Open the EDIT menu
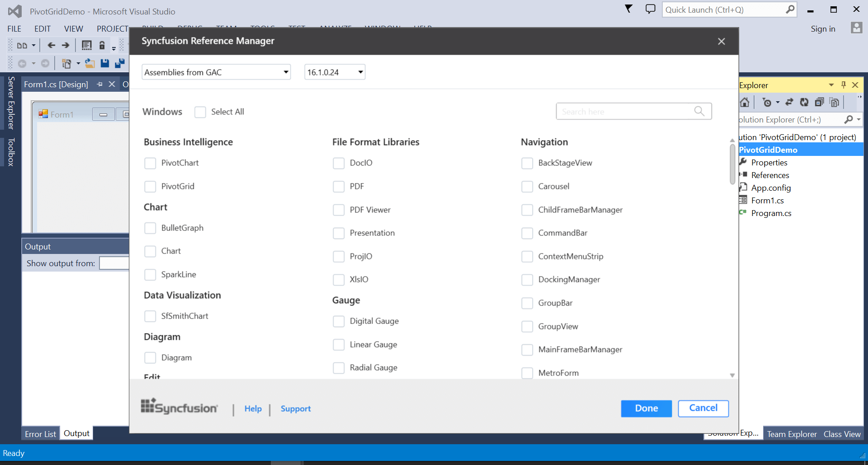Screen dimensions: 868x465 42,28
